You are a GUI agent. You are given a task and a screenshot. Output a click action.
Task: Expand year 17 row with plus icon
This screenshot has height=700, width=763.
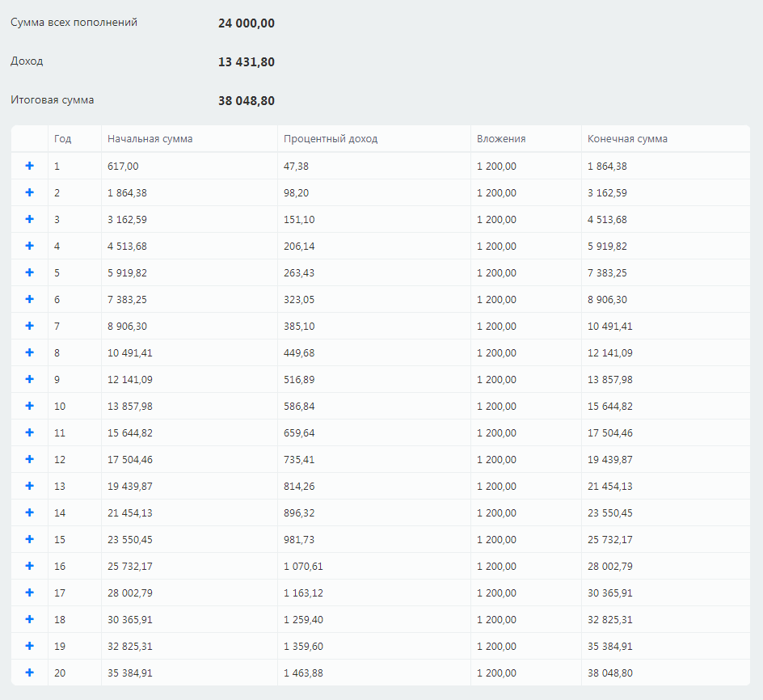[30, 592]
